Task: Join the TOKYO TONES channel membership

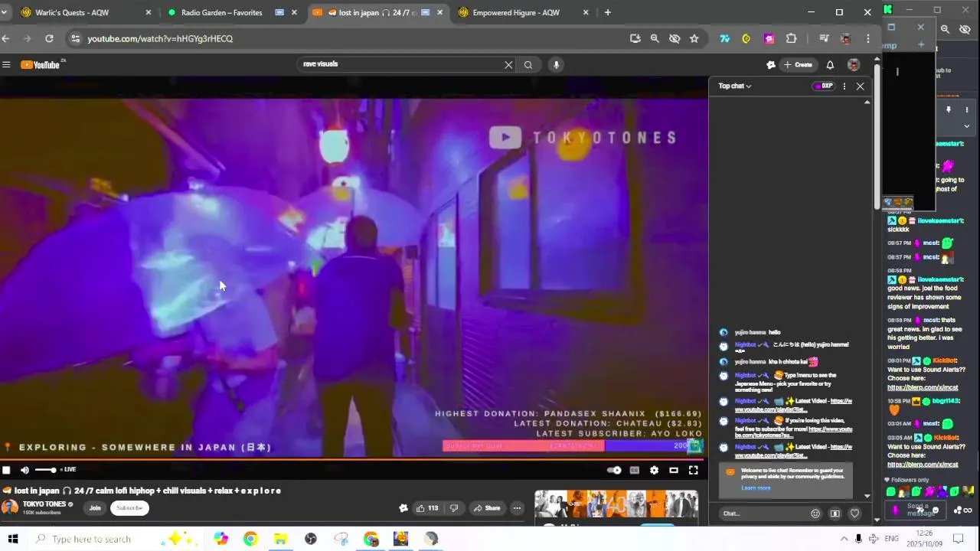Action: (x=95, y=508)
